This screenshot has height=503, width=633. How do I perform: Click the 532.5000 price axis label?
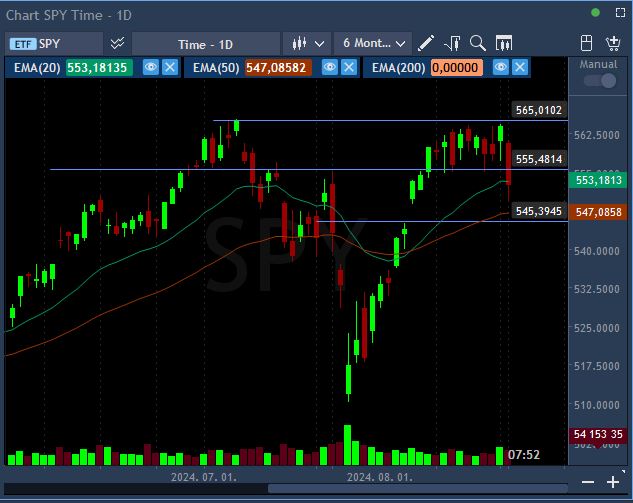click(x=597, y=289)
